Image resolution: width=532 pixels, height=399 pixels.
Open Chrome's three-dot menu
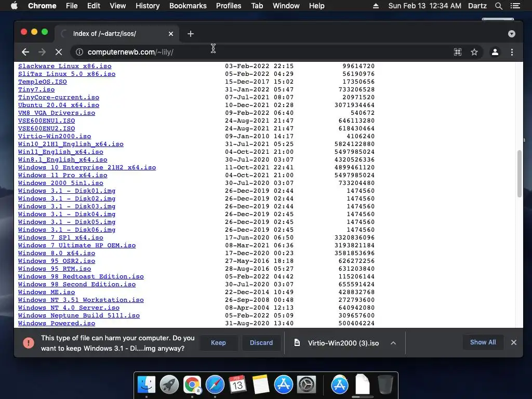(x=512, y=52)
